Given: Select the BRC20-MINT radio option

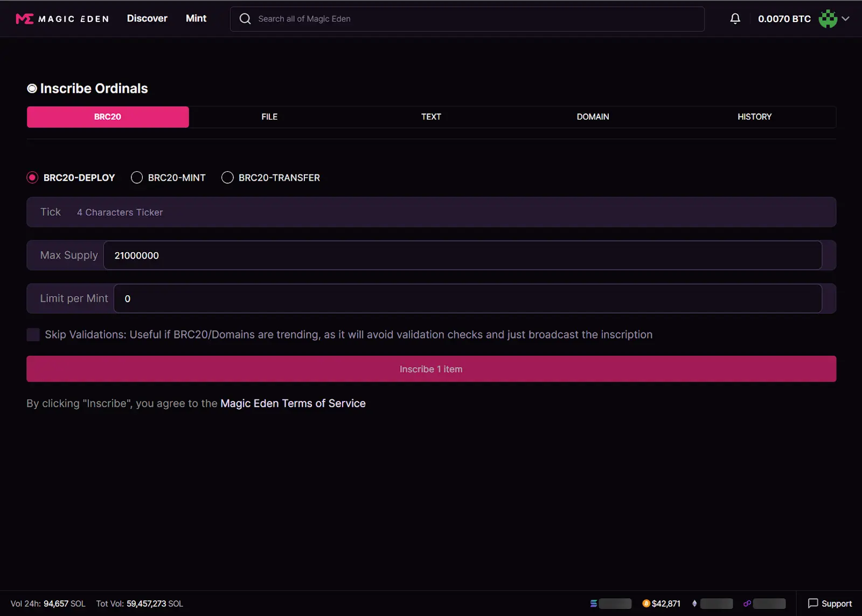Looking at the screenshot, I should pos(137,177).
